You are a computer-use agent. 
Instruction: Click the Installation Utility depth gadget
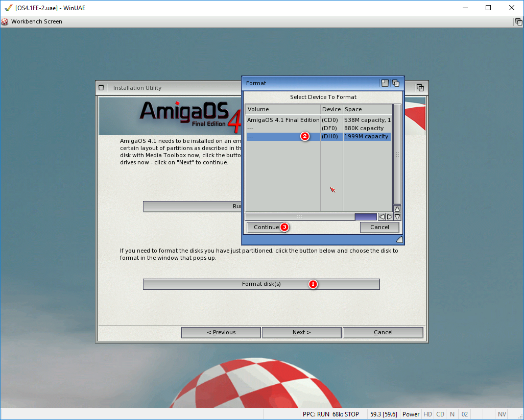pos(420,88)
